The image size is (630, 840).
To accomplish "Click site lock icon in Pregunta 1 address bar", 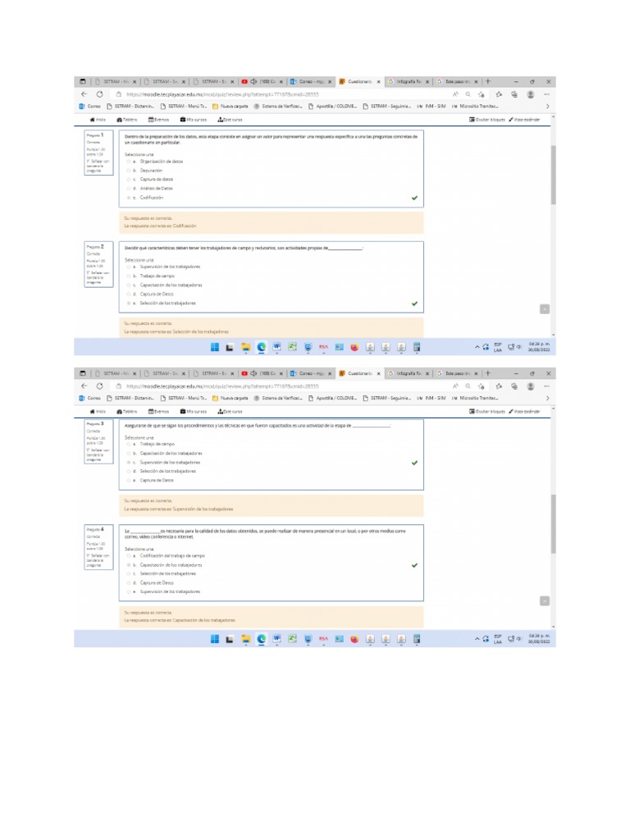I will [x=118, y=94].
